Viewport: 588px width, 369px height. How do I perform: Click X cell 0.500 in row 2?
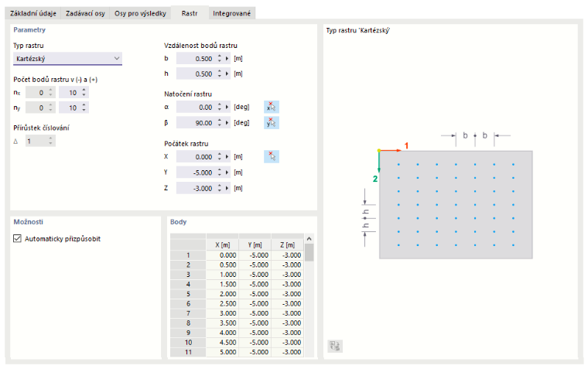(x=222, y=265)
